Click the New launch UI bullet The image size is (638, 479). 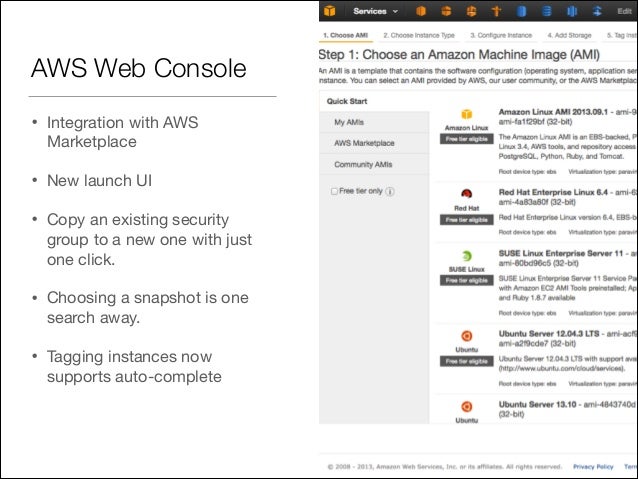99,181
